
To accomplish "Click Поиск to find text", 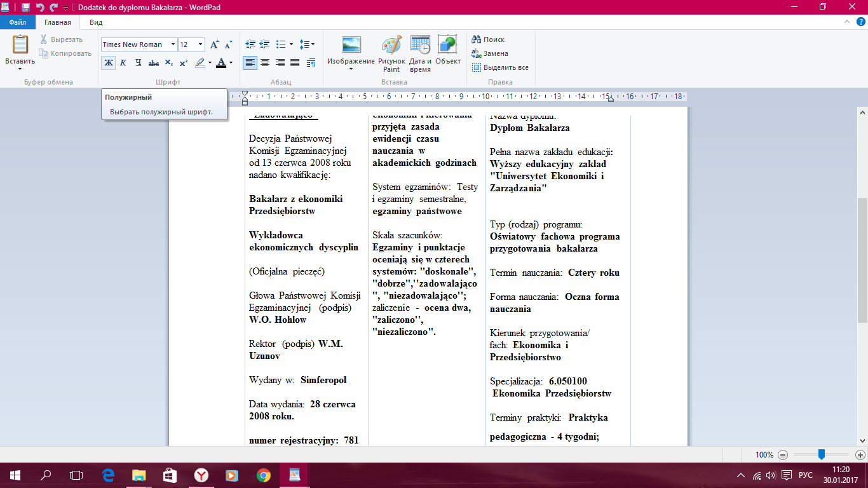I will [488, 39].
